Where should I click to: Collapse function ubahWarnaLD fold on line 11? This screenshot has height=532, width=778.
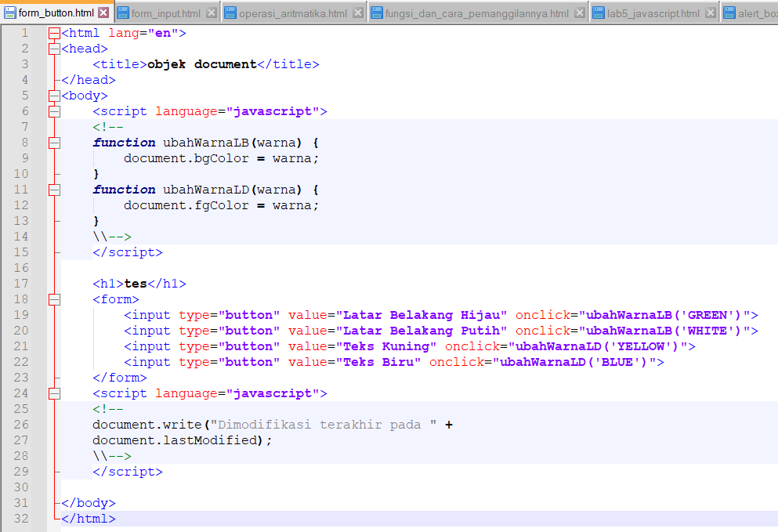click(x=55, y=190)
